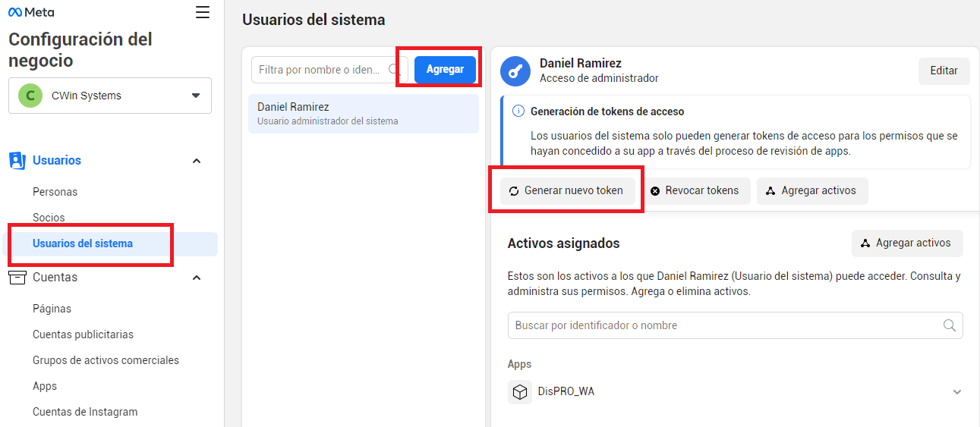980x427 pixels.
Task: Go to Cuentas publicitarias
Action: [x=83, y=334]
